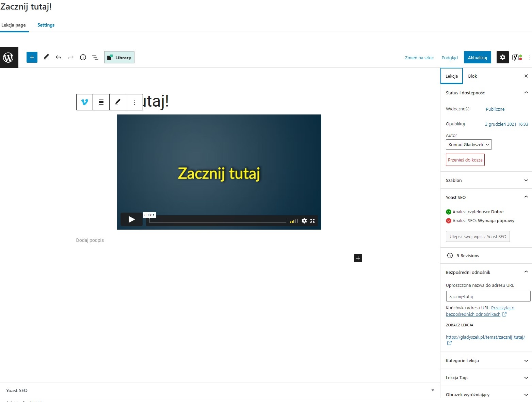
Task: Redo the last undone change
Action: pyautogui.click(x=71, y=57)
